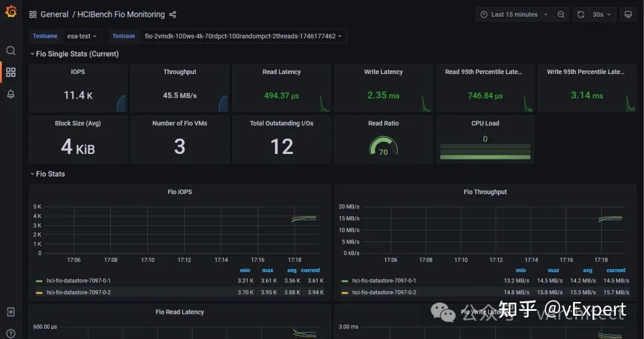Viewport: 644px width, 339px height.
Task: Open the Block Size (Avg) panel title
Action: [x=78, y=124]
